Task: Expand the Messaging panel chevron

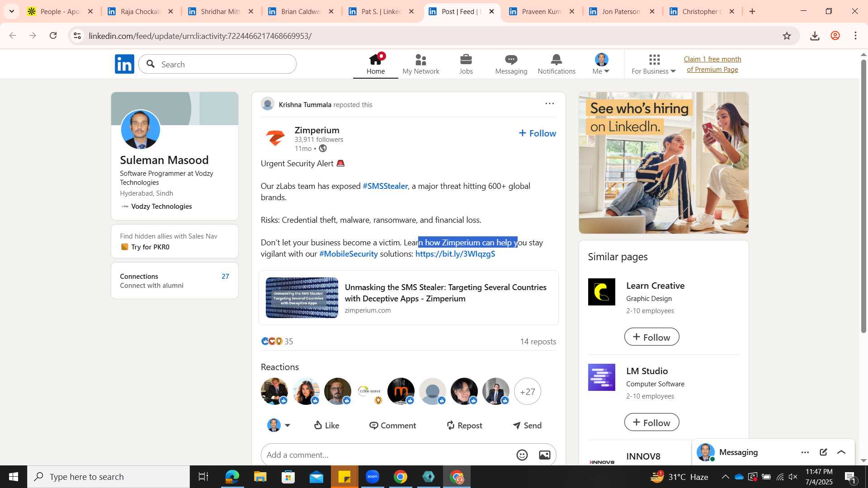Action: [841, 452]
